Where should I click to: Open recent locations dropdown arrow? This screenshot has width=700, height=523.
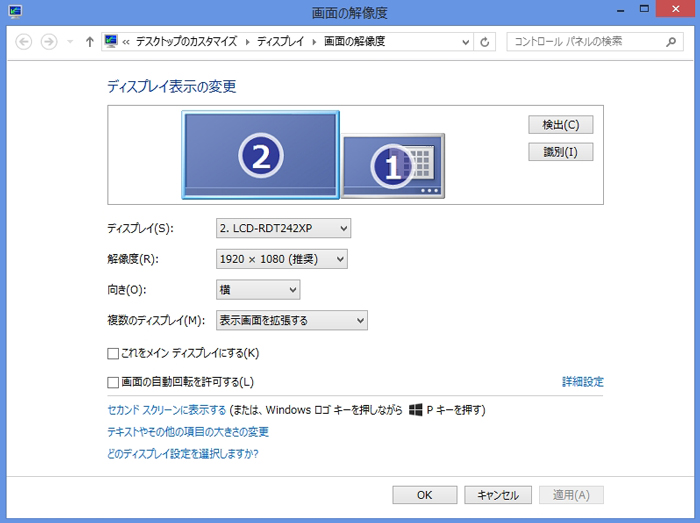click(70, 42)
